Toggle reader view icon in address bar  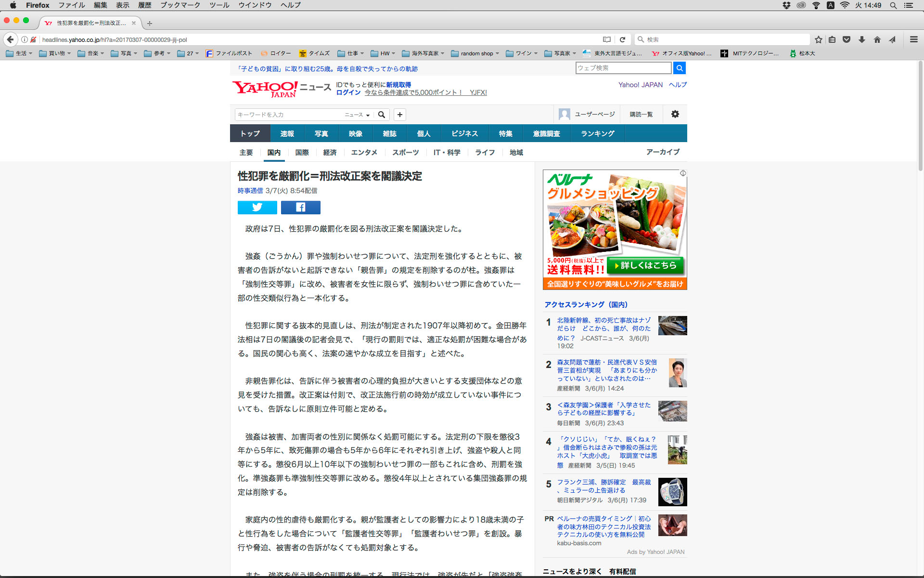coord(607,39)
